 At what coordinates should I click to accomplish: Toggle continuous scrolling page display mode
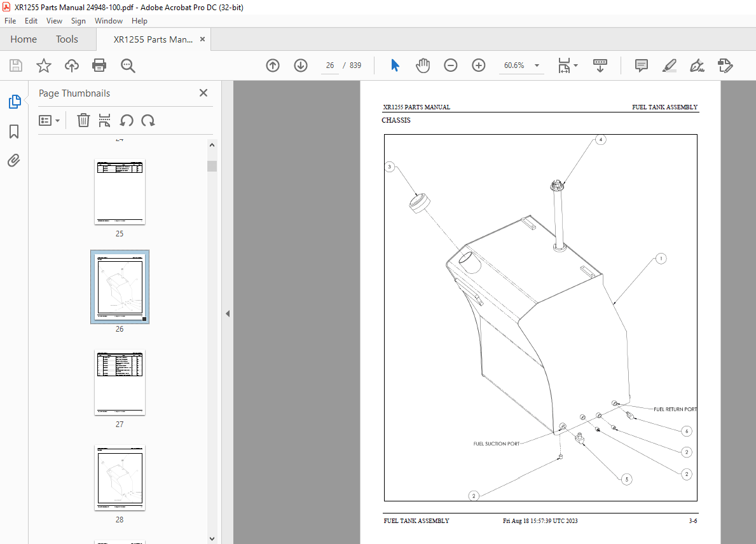point(600,65)
